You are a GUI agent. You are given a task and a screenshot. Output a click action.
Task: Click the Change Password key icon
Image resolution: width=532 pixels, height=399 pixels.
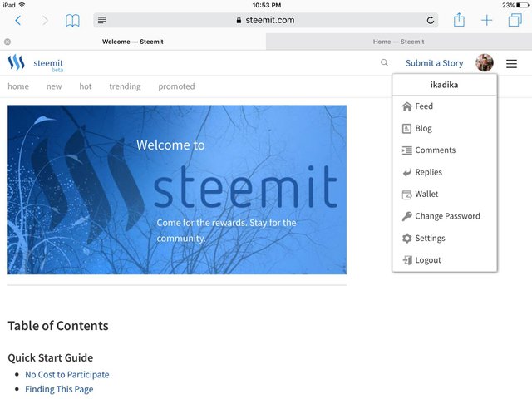(x=406, y=216)
